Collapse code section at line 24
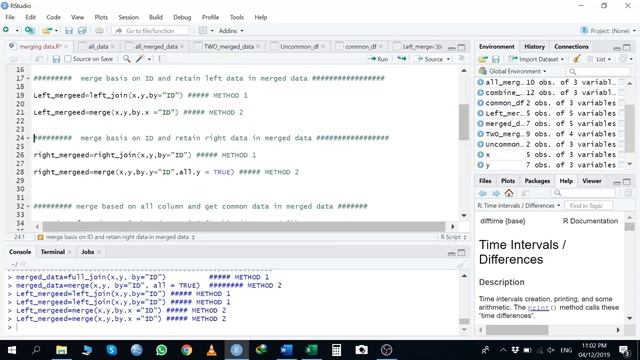Image resolution: width=640 pixels, height=360 pixels. (28, 138)
